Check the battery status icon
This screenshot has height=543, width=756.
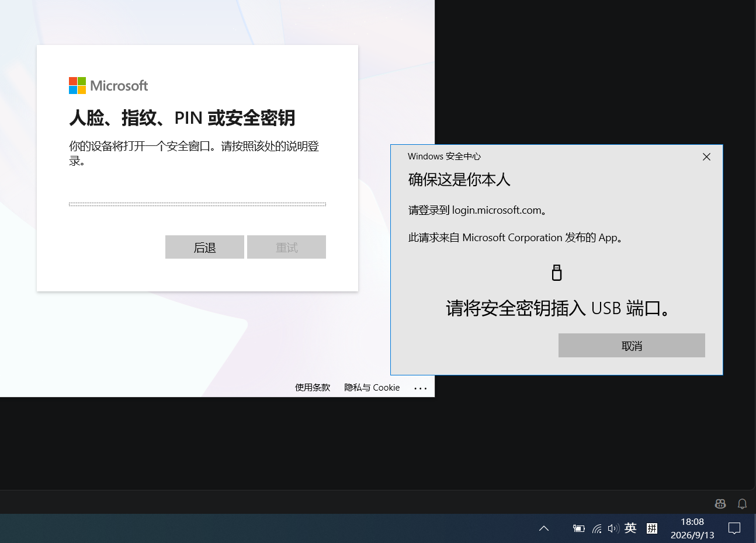point(578,528)
